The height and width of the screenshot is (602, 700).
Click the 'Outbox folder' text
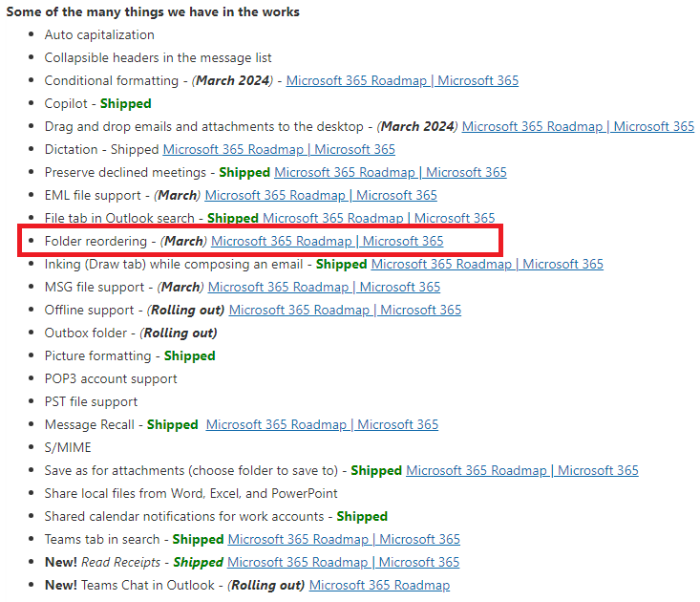(86, 333)
